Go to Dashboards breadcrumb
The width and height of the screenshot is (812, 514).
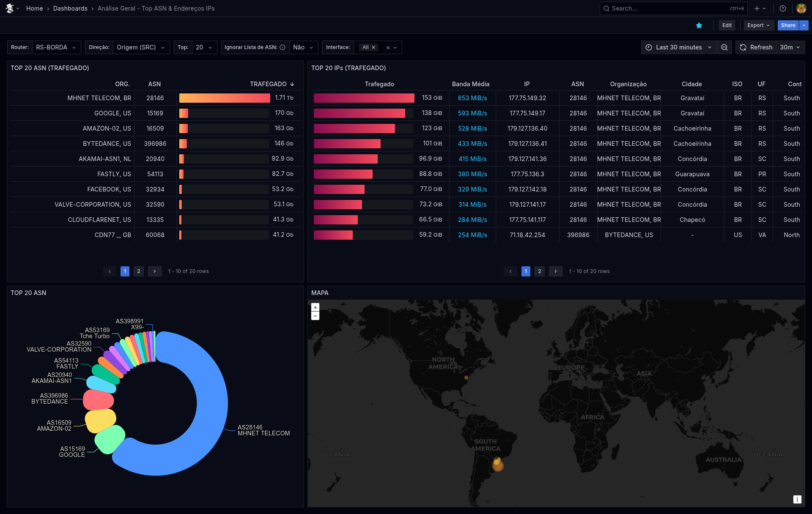point(70,8)
